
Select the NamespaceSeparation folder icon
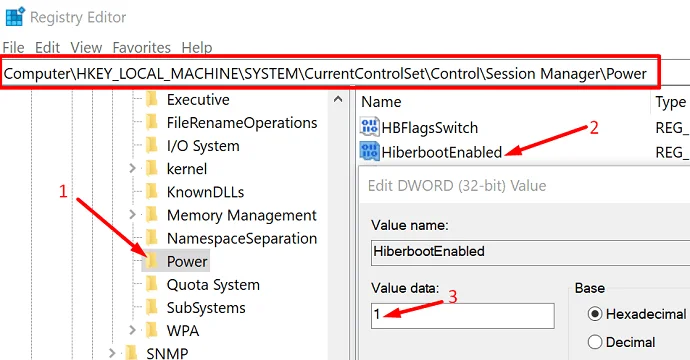[x=152, y=238]
